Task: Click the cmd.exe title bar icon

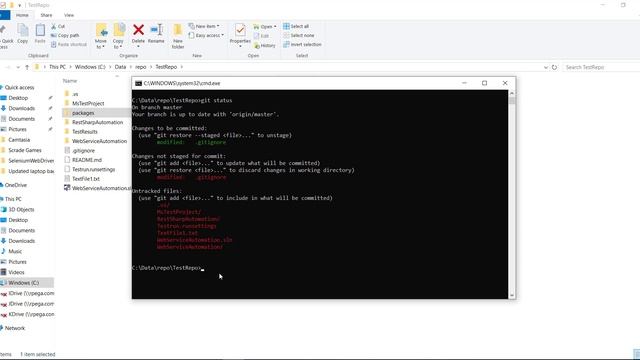Action: point(138,83)
